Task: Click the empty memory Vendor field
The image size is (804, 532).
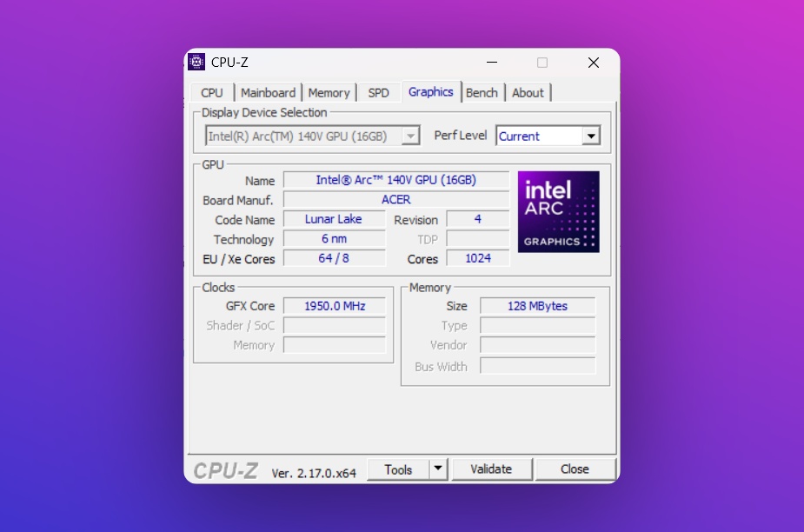Action: [537, 345]
